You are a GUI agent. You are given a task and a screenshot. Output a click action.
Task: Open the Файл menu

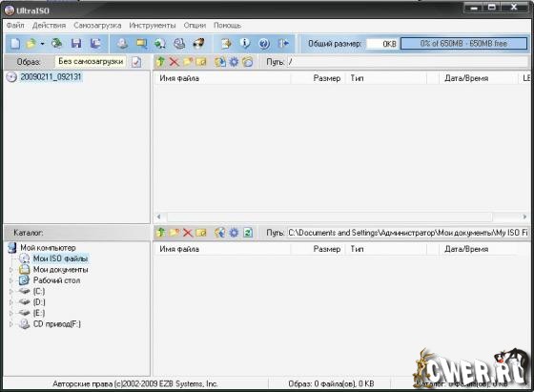tap(15, 26)
